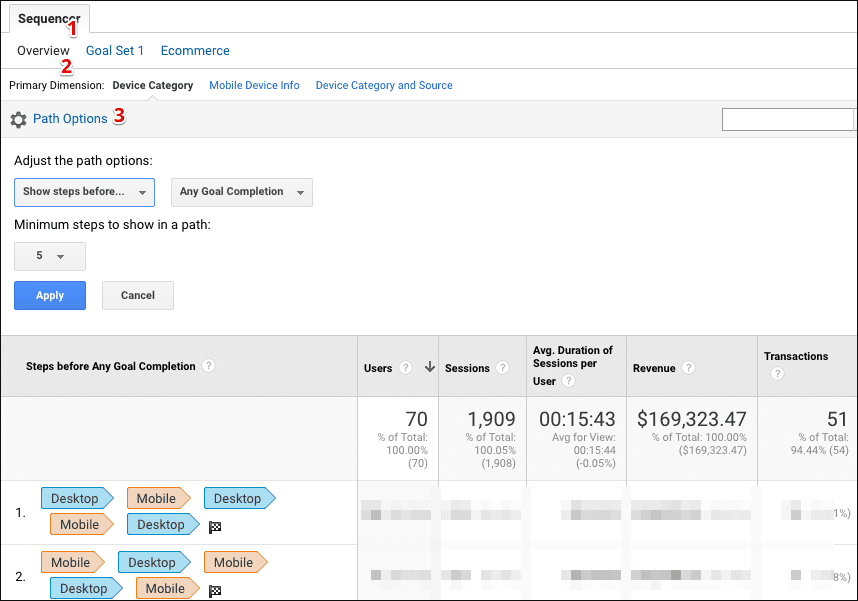Click the goal completion flag in row 2
The image size is (858, 601).
pyautogui.click(x=214, y=589)
